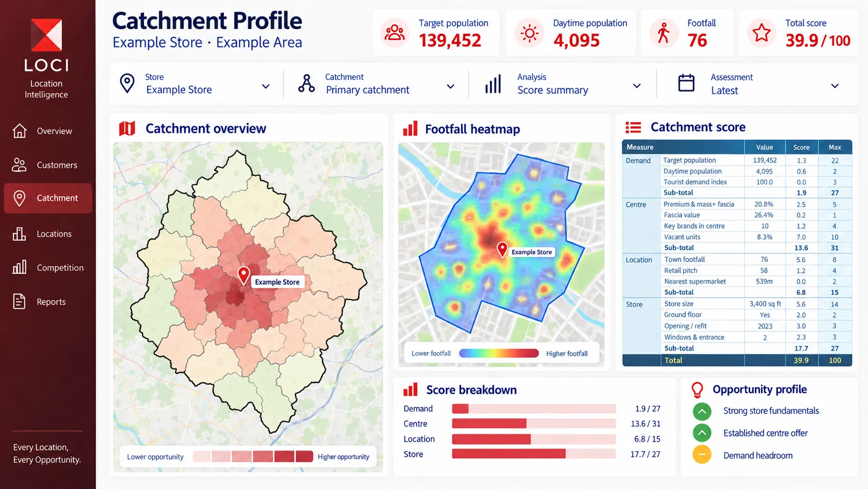Click the Catchment pin icon in sidebar
This screenshot has width=868, height=489.
(19, 198)
